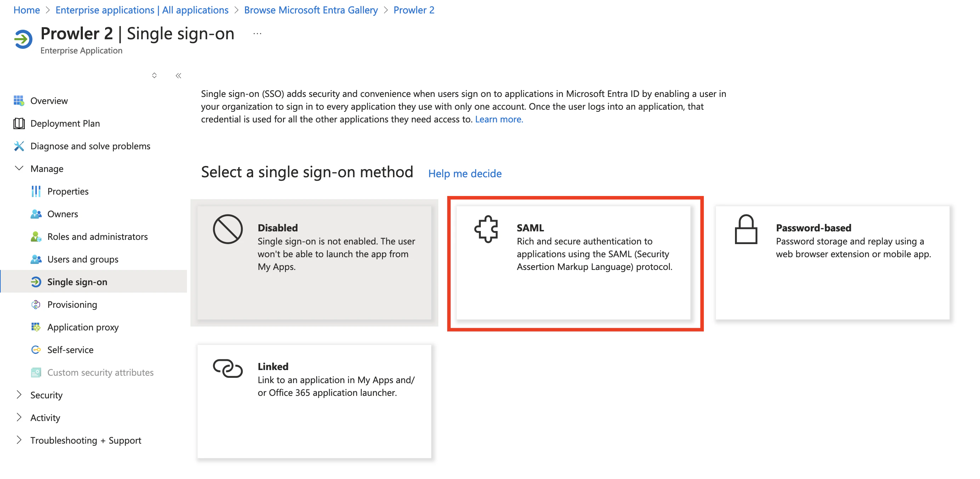Collapse the Manage section
Viewport: 980px width, 479px height.
19,168
